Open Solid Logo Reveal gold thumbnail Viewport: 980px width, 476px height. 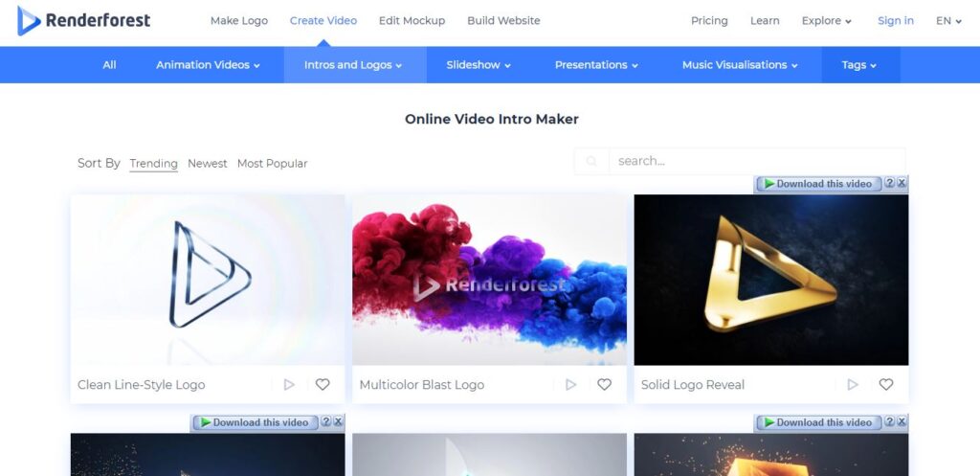pyautogui.click(x=771, y=280)
